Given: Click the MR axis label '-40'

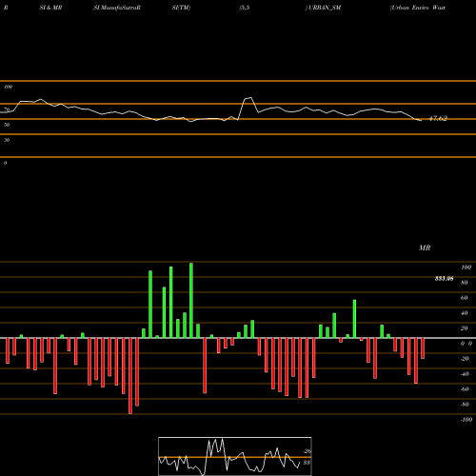Looking at the screenshot, I should point(465,374).
